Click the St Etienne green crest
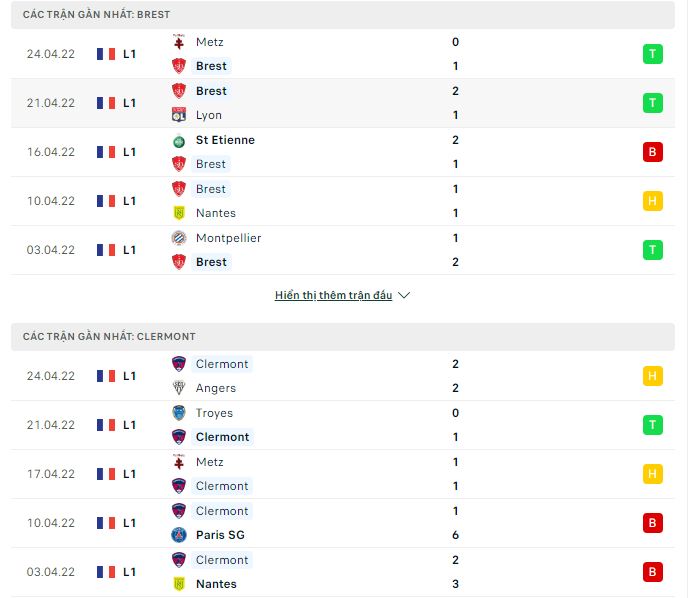Screen dimensions: 688x598 coord(179,140)
